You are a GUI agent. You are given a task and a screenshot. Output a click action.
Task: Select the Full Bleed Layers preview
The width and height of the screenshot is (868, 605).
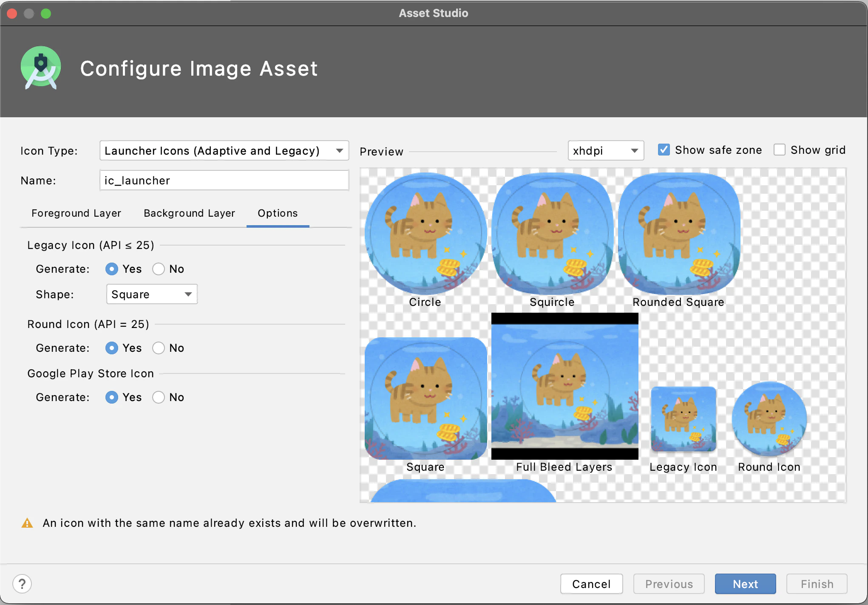click(564, 386)
